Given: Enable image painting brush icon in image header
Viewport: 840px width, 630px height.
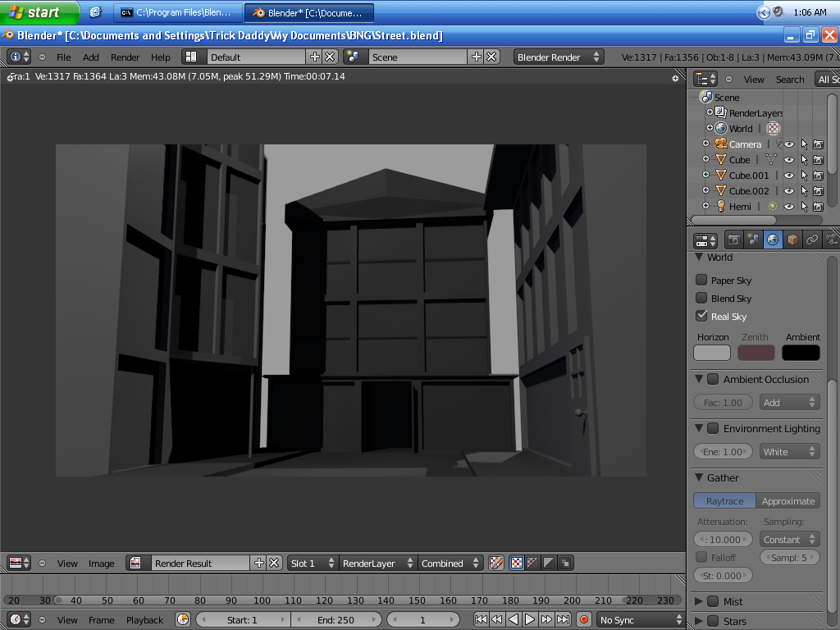Looking at the screenshot, I should pyautogui.click(x=497, y=563).
